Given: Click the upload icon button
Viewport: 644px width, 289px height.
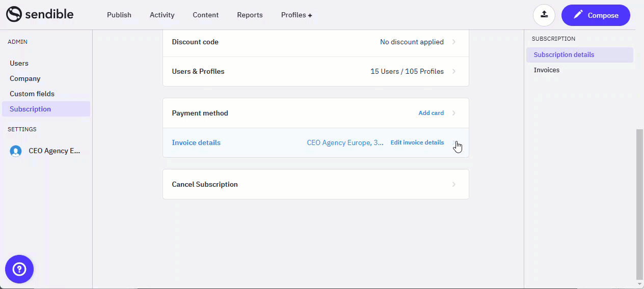Looking at the screenshot, I should [x=544, y=15].
